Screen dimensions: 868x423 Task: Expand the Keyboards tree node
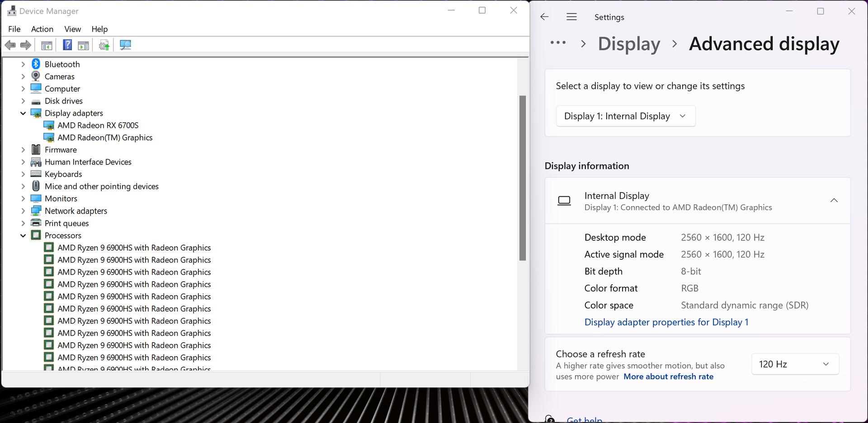coord(23,174)
